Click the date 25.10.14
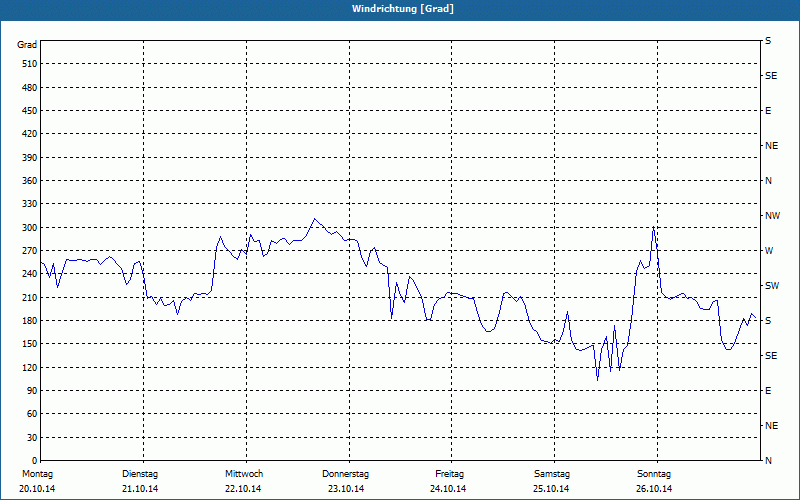 (x=551, y=489)
